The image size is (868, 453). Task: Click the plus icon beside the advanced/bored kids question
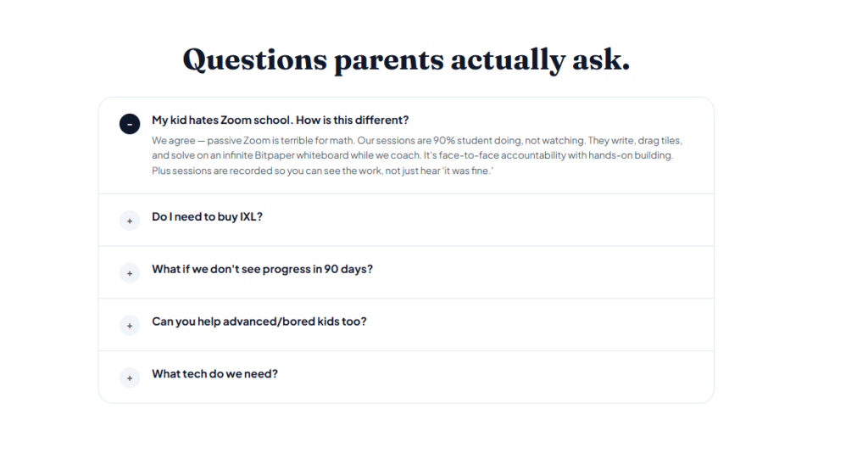coord(130,326)
